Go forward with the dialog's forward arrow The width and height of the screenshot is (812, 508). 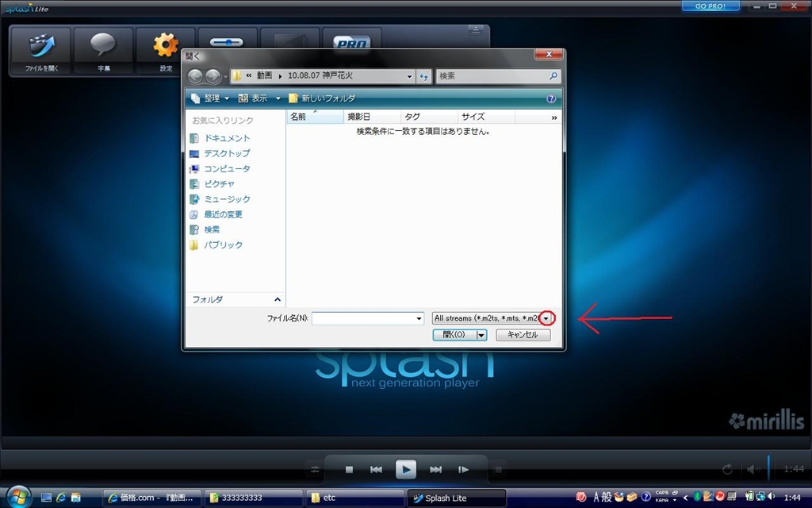pyautogui.click(x=213, y=76)
